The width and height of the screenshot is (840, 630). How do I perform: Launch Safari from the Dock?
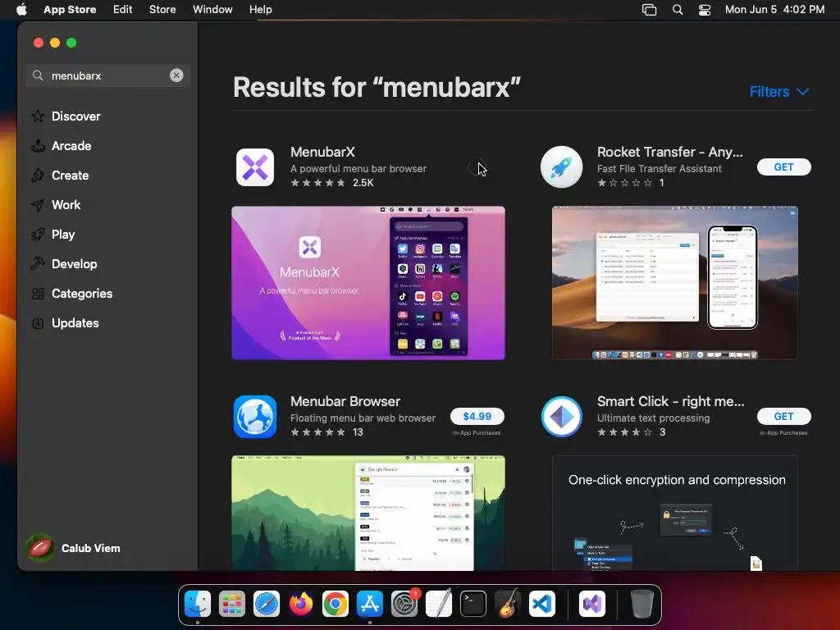267,604
